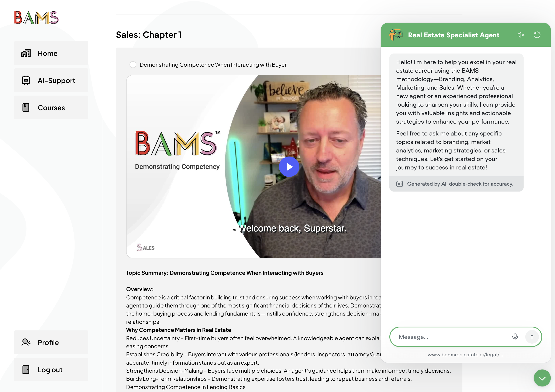This screenshot has height=392, width=555.
Task: Click 'Generated by AI, double-check for accuracy.'
Action: (x=460, y=184)
